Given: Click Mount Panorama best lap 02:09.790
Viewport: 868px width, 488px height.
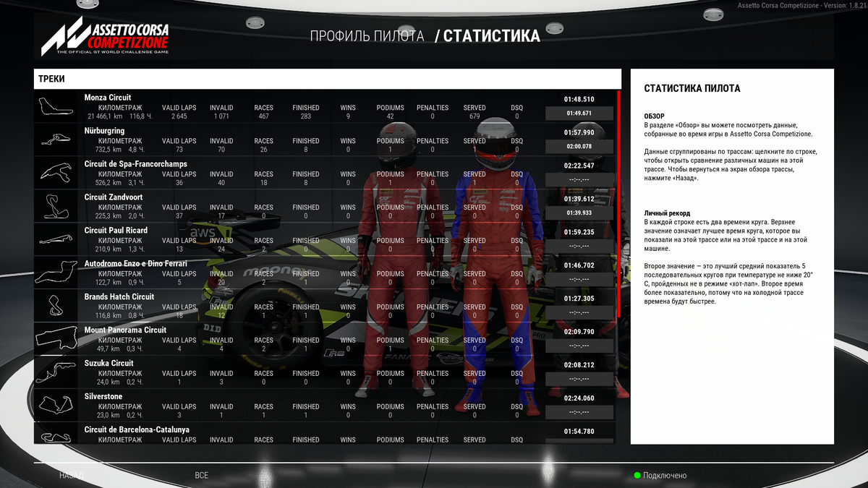Looking at the screenshot, I should pyautogui.click(x=579, y=332).
